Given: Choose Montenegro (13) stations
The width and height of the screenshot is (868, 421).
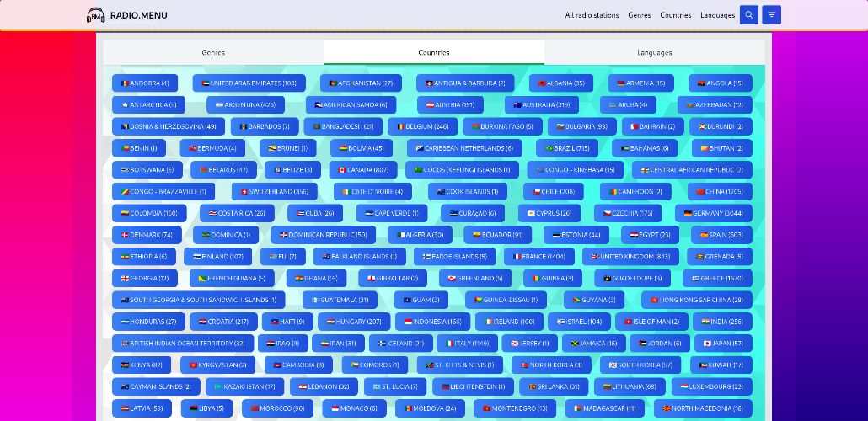Looking at the screenshot, I should point(515,408).
